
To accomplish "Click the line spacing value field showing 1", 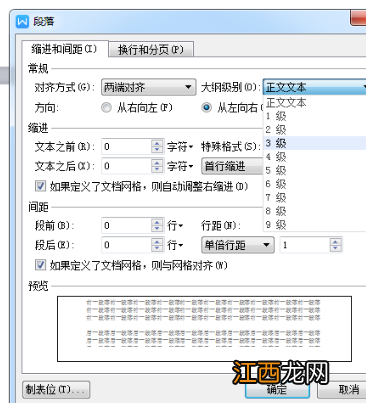I will pyautogui.click(x=305, y=245).
